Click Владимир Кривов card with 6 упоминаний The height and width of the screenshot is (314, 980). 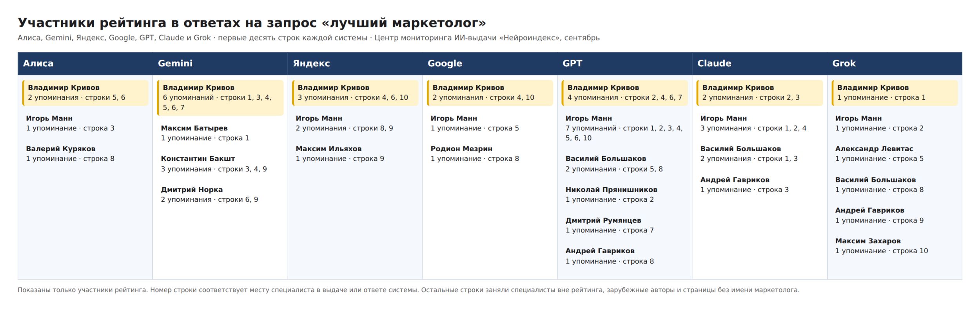pos(220,98)
